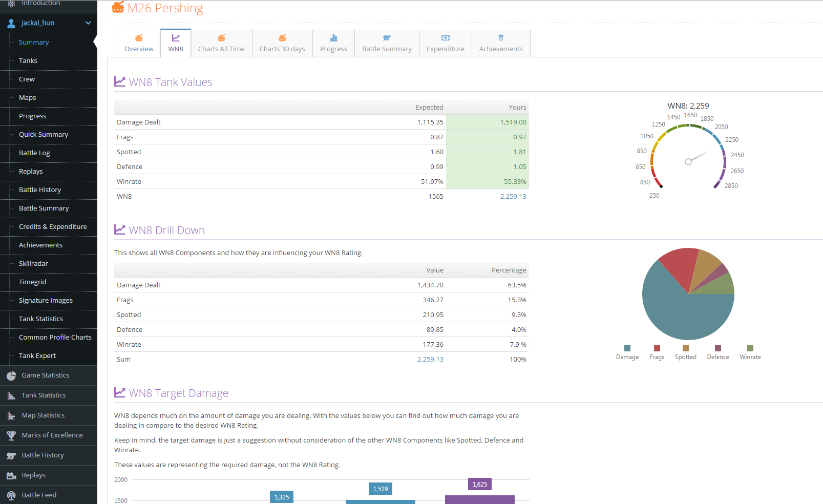
Task: Click the 55.33% Winrate value
Action: pos(515,182)
